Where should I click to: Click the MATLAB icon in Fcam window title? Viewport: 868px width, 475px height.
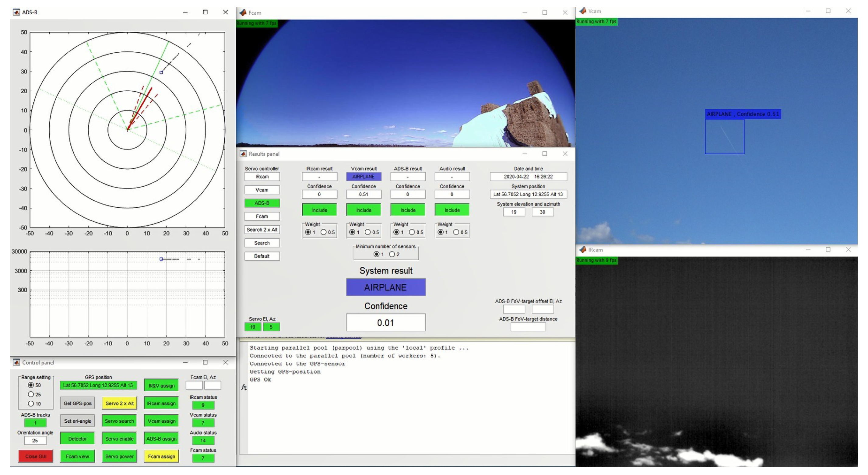click(243, 13)
